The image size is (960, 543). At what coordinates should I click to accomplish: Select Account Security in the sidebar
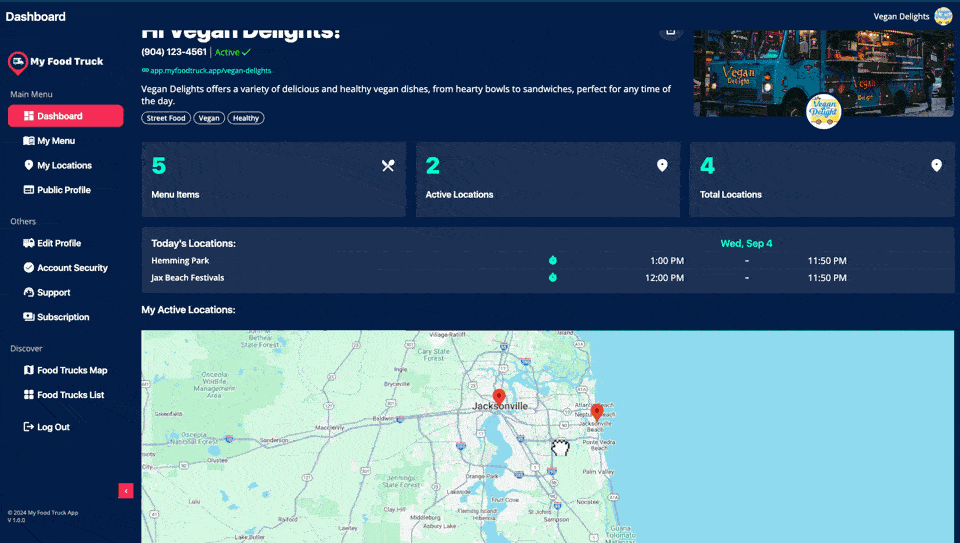click(72, 268)
